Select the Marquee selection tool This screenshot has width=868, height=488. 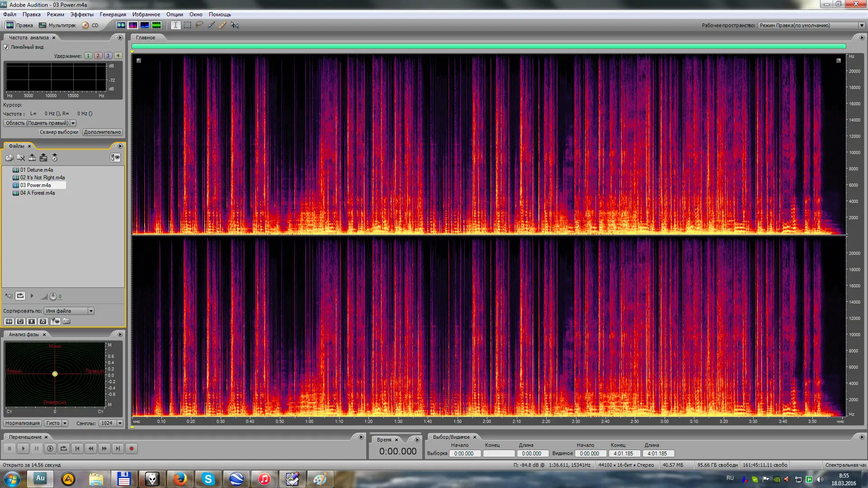188,25
